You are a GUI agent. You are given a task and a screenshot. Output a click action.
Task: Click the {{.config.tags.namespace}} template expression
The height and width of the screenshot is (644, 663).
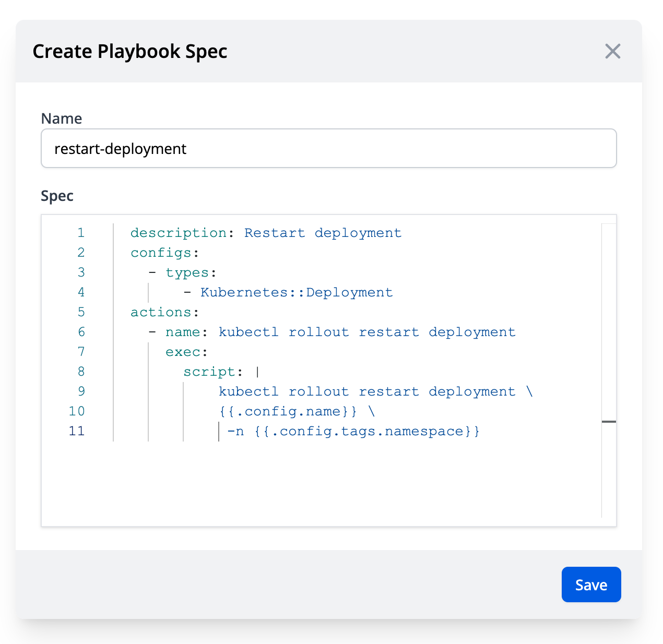click(x=366, y=431)
